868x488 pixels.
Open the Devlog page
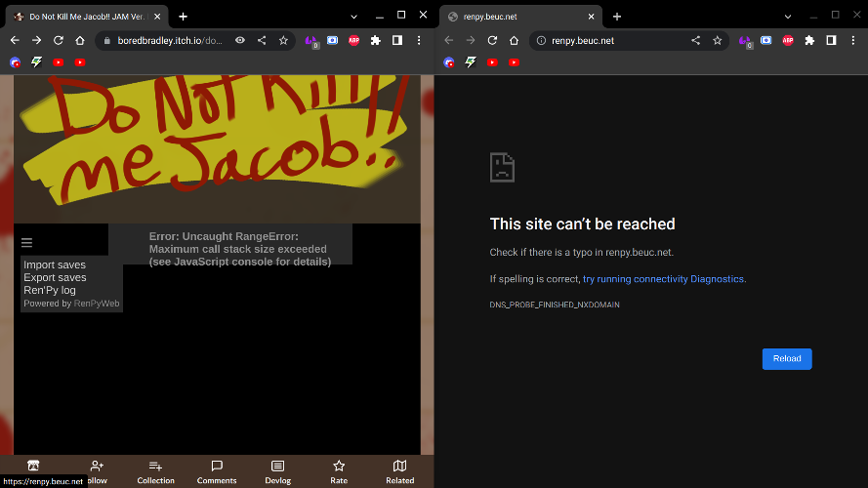tap(278, 472)
